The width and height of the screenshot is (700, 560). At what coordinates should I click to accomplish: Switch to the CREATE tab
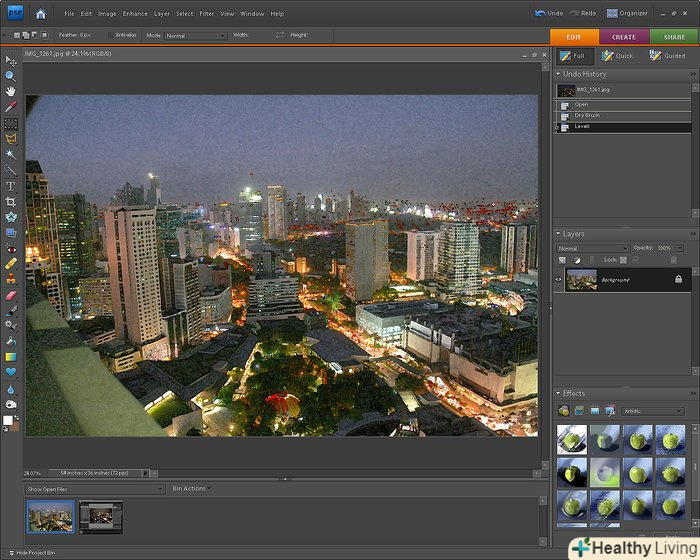624,37
